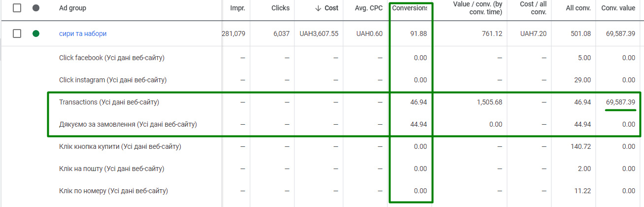This screenshot has width=644, height=207.
Task: Click the grey status dot column header
Action: click(x=36, y=8)
